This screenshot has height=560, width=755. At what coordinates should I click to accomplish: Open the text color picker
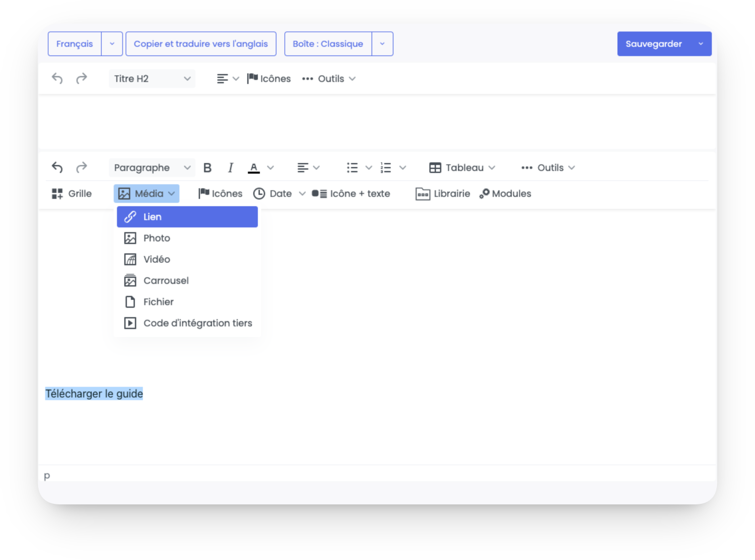tap(254, 168)
